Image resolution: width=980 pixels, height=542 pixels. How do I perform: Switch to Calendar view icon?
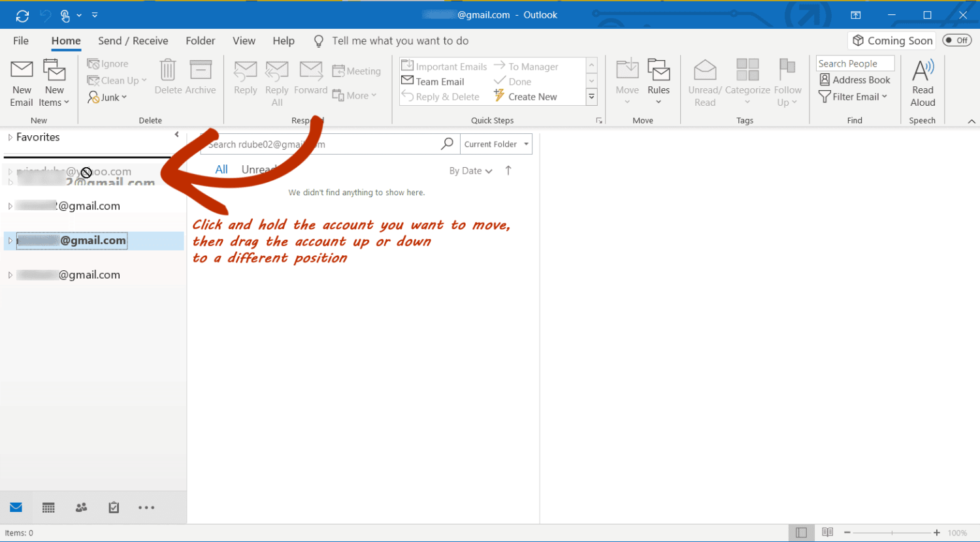click(48, 507)
